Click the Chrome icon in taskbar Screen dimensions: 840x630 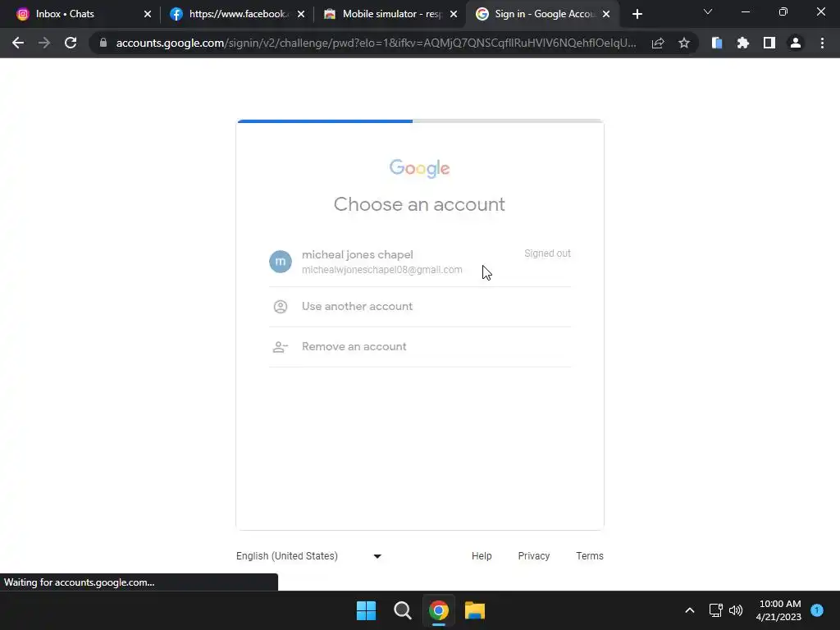click(x=438, y=610)
